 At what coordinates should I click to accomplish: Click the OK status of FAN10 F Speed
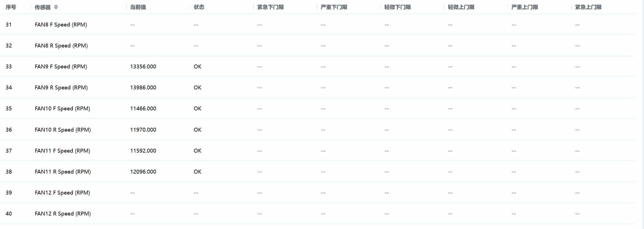pyautogui.click(x=198, y=108)
